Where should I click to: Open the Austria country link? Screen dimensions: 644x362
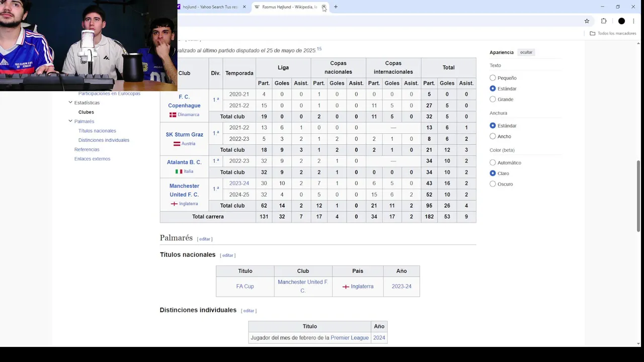[189, 144]
